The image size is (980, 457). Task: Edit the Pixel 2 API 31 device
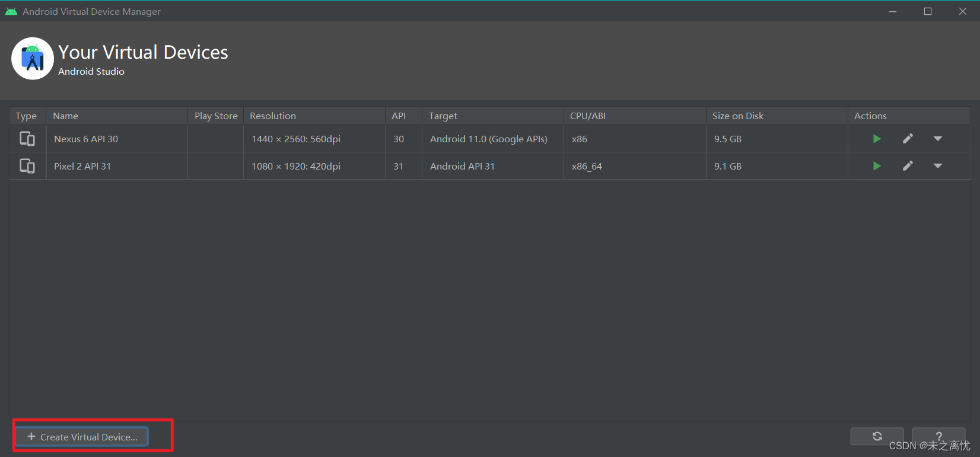(908, 166)
